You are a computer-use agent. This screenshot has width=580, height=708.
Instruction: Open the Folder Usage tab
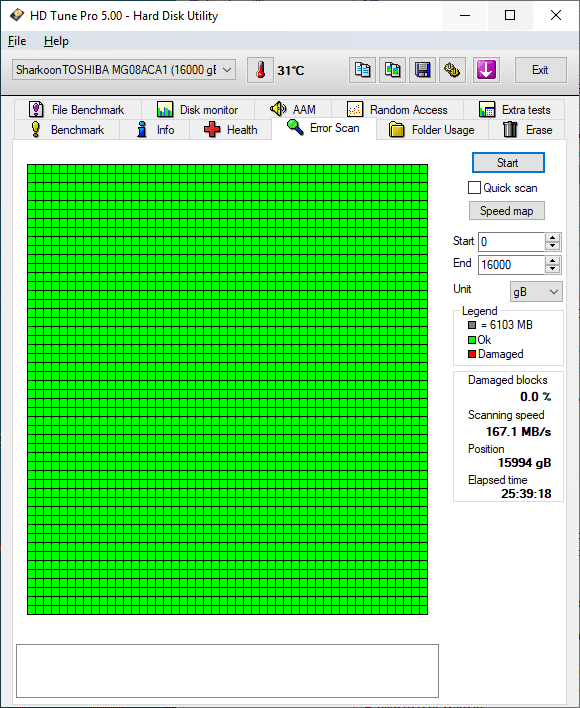click(x=432, y=130)
